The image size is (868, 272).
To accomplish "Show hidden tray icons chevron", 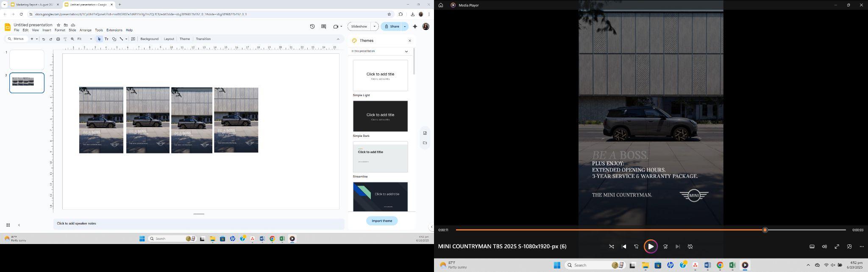I will (808, 265).
